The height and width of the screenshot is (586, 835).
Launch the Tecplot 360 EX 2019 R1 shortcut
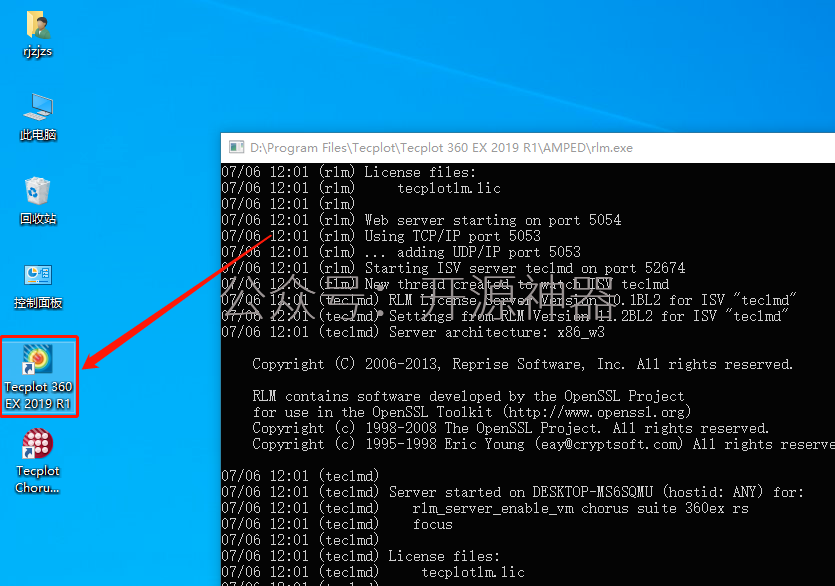(x=38, y=376)
